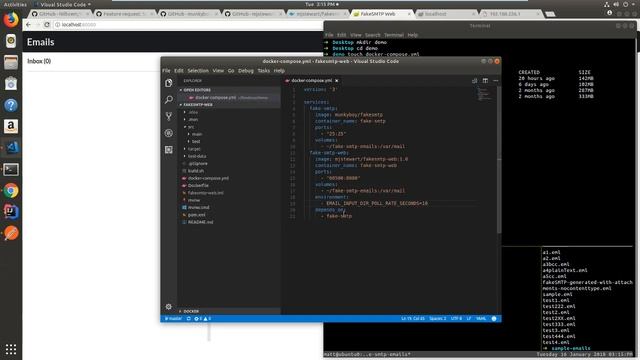Open the Visual Studio Code app menu in top bar
Screen dimensions: 640x360
pos(63,4)
